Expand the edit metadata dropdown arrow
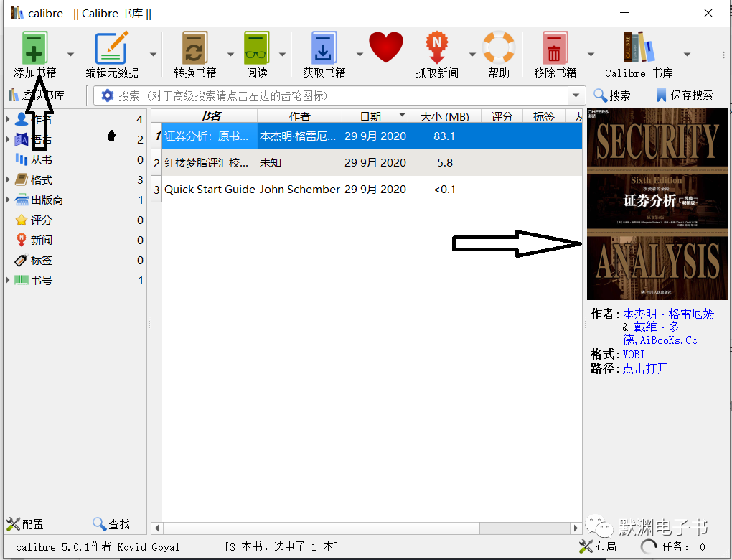The image size is (732, 560). click(153, 54)
